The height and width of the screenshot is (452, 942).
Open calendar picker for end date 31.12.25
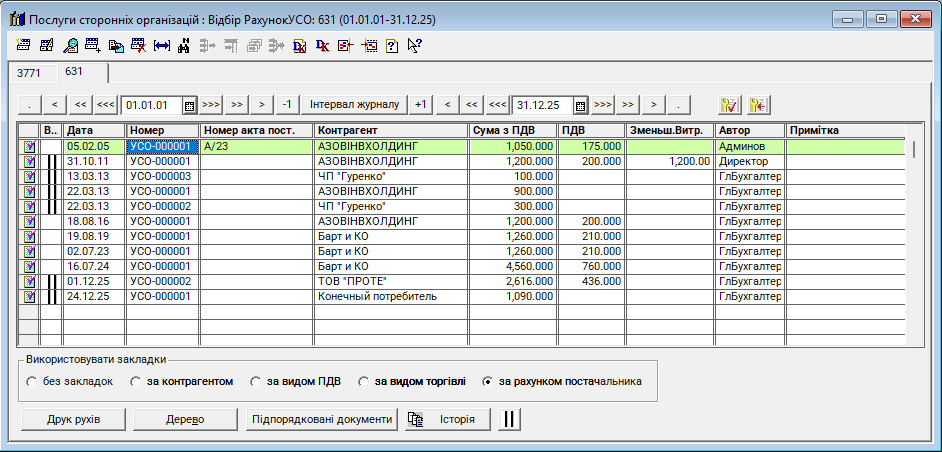(579, 105)
